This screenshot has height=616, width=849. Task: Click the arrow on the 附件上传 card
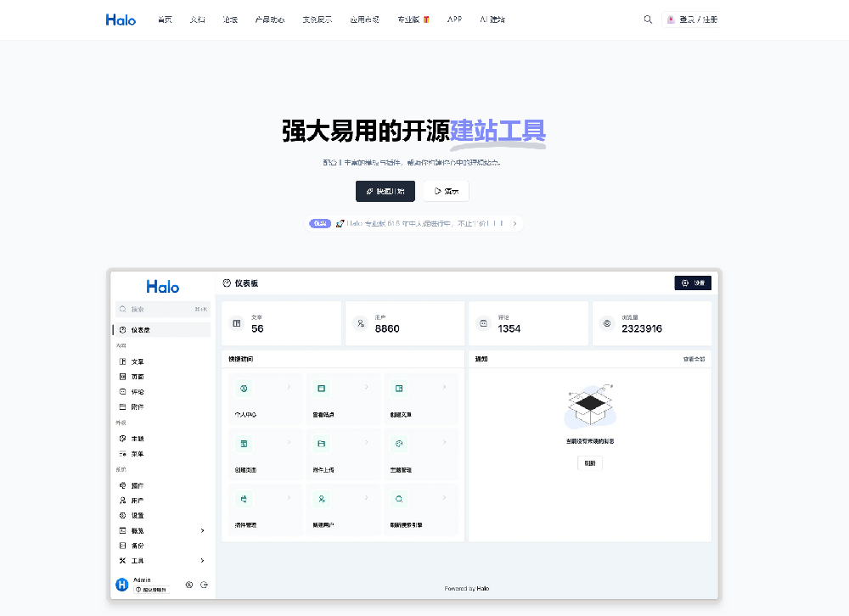pyautogui.click(x=367, y=442)
